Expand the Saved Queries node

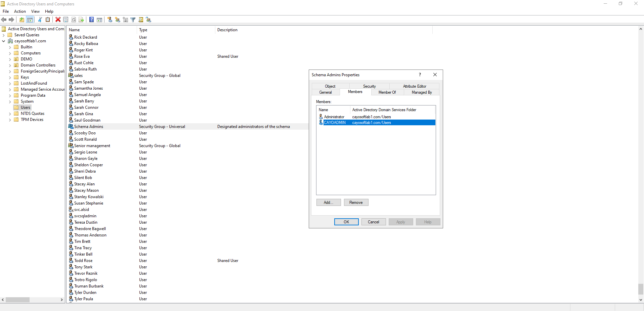[4, 35]
